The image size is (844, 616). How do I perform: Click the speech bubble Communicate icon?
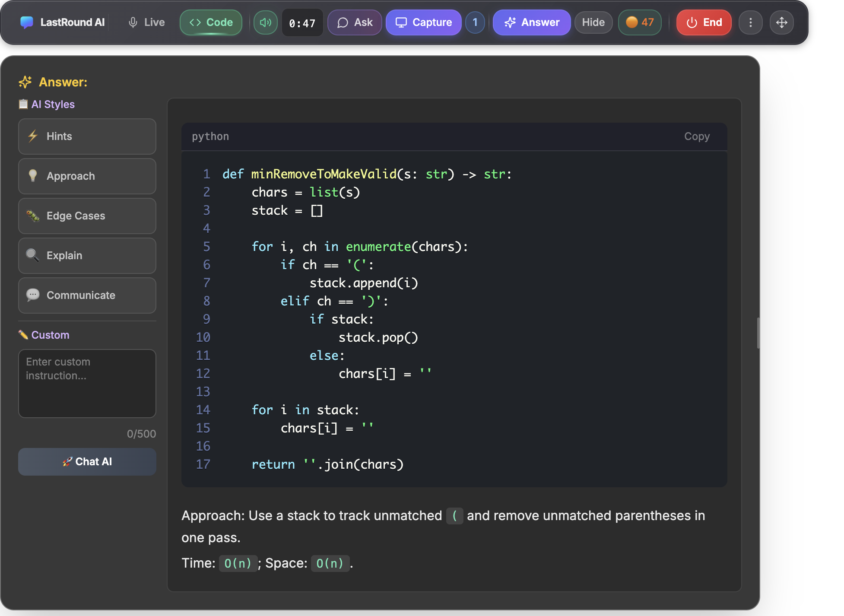[x=33, y=295]
